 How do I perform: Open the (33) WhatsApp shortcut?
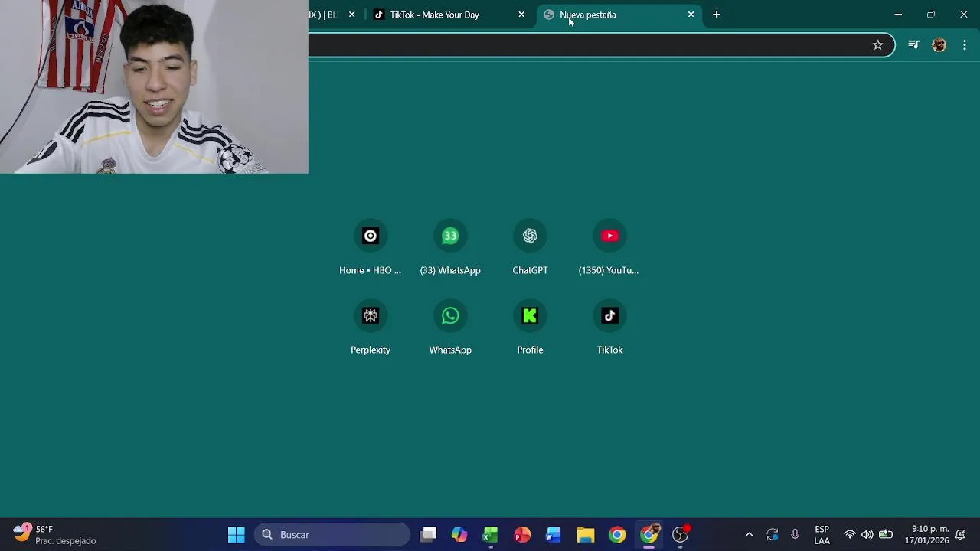pyautogui.click(x=450, y=248)
